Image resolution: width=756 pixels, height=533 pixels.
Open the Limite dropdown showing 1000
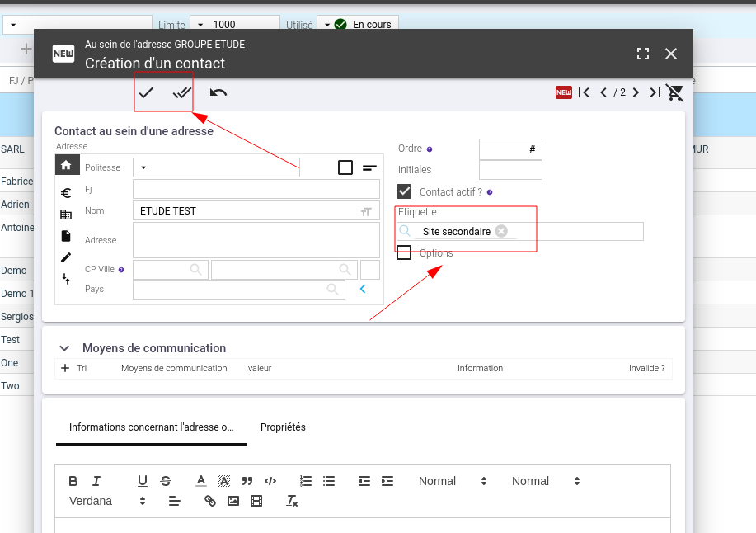235,24
